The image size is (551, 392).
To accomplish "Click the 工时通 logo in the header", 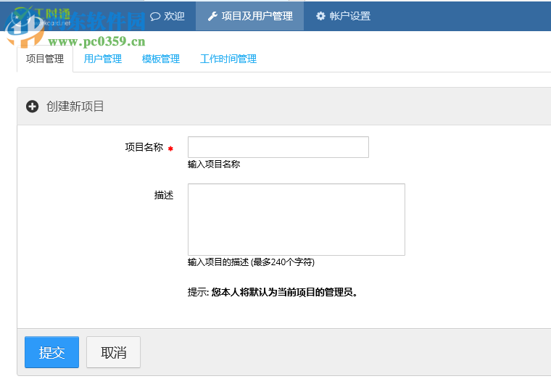I will [42, 17].
